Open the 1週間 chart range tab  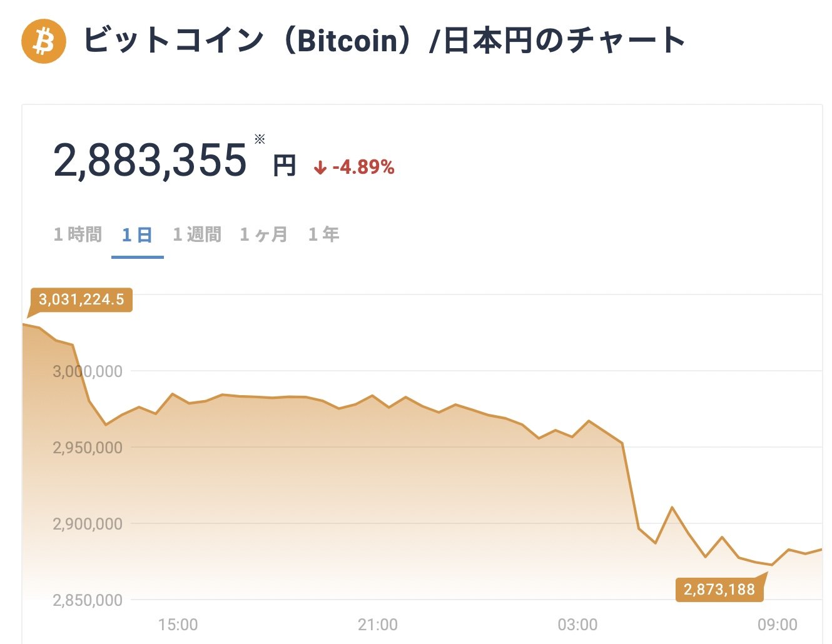click(x=197, y=234)
